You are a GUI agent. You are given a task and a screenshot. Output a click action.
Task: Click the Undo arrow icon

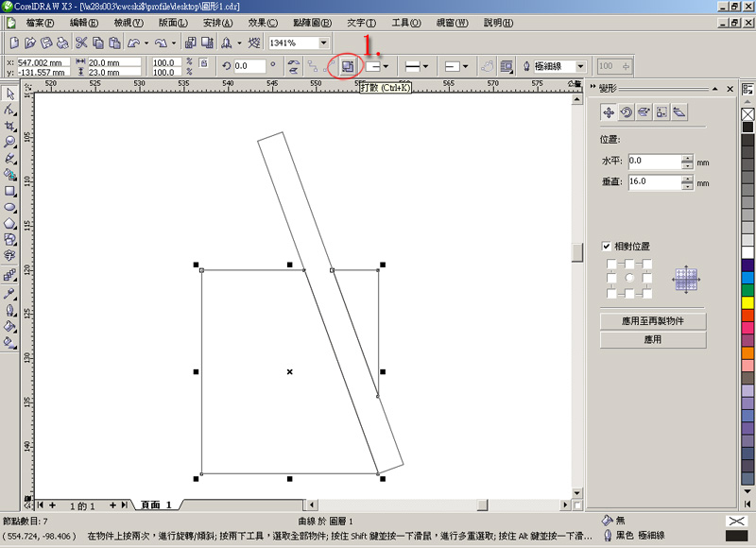click(x=133, y=43)
